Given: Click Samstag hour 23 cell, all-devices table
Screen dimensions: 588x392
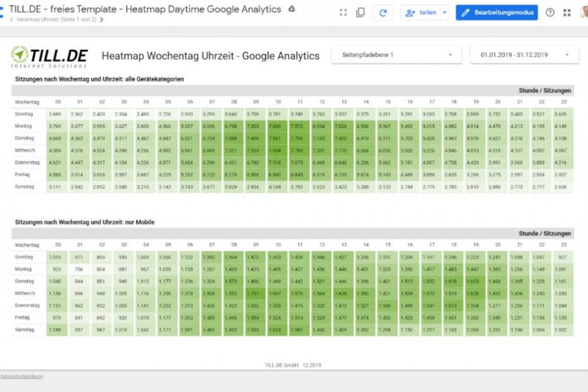Looking at the screenshot, I should click(563, 187).
